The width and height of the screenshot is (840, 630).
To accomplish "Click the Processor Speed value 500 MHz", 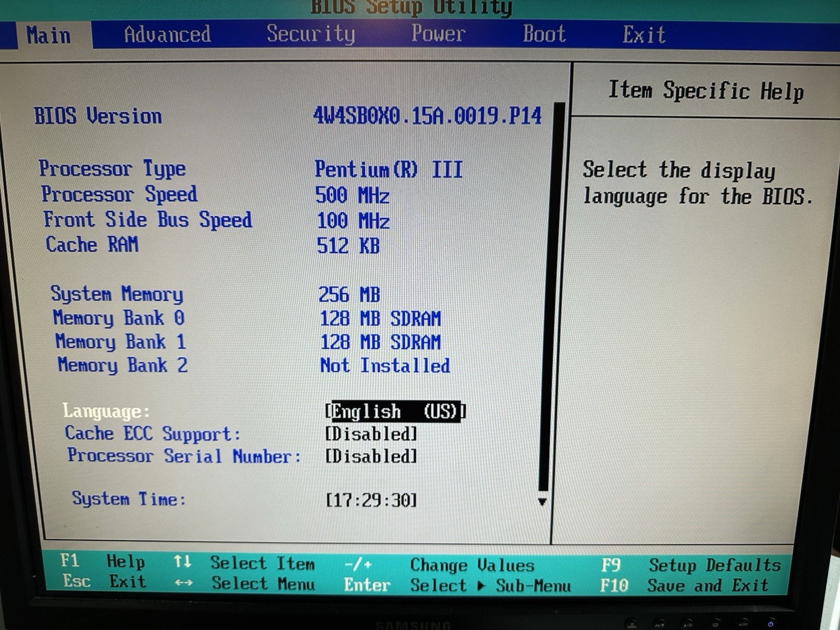I will coord(352,195).
